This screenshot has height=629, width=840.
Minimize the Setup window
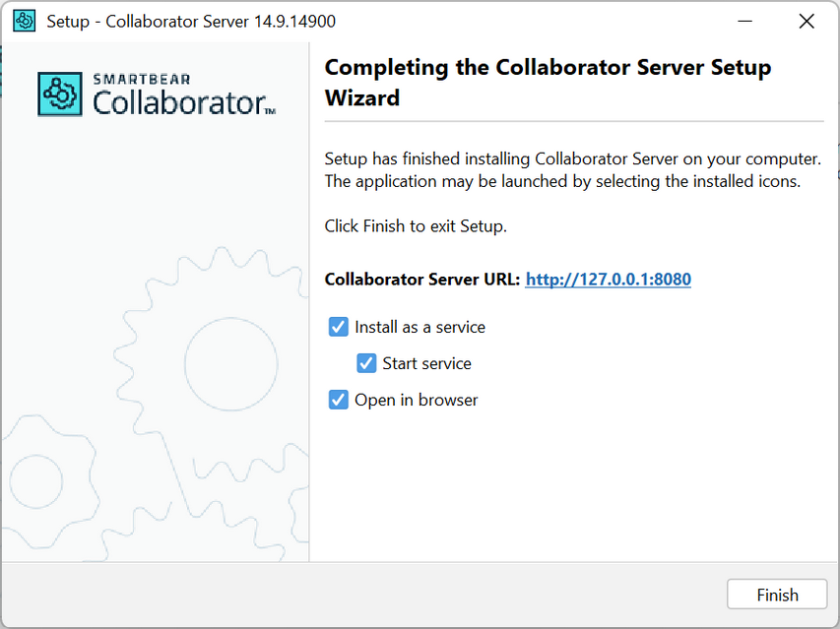click(744, 22)
